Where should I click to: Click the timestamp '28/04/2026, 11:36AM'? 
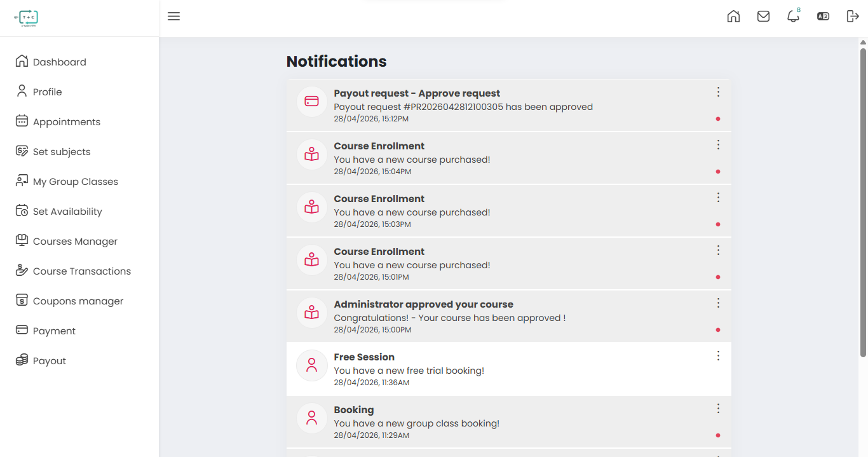click(372, 383)
